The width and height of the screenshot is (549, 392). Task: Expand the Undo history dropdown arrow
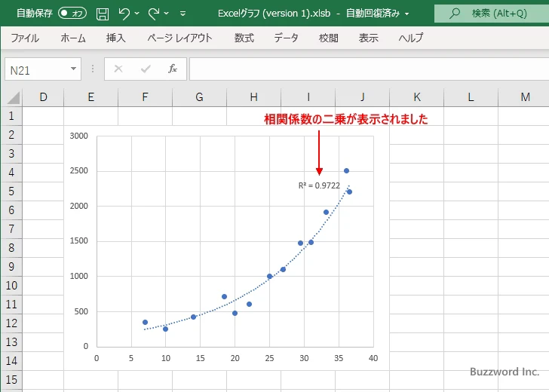pyautogui.click(x=137, y=14)
